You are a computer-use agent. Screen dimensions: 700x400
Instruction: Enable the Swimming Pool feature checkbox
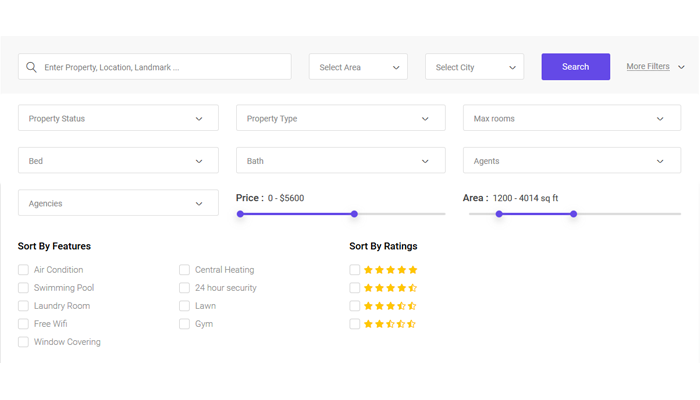(x=23, y=288)
